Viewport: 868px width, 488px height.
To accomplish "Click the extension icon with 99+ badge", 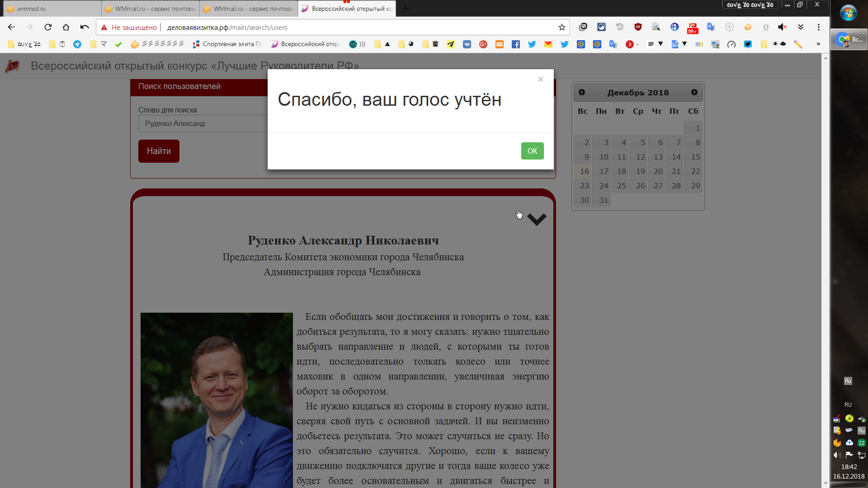I will pyautogui.click(x=693, y=28).
